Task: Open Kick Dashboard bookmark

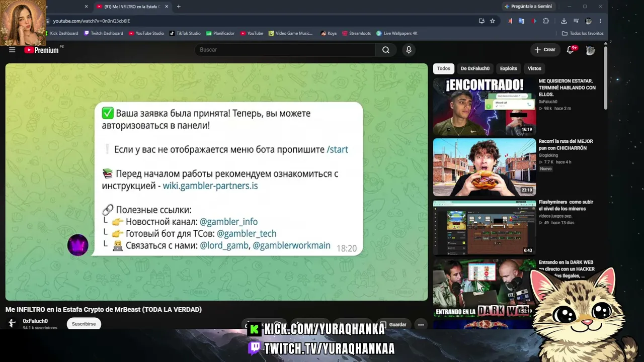Action: 61,33
